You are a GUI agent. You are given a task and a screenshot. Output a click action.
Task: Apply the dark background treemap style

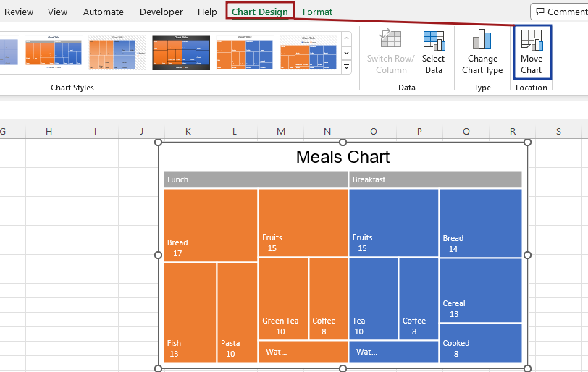[x=181, y=53]
